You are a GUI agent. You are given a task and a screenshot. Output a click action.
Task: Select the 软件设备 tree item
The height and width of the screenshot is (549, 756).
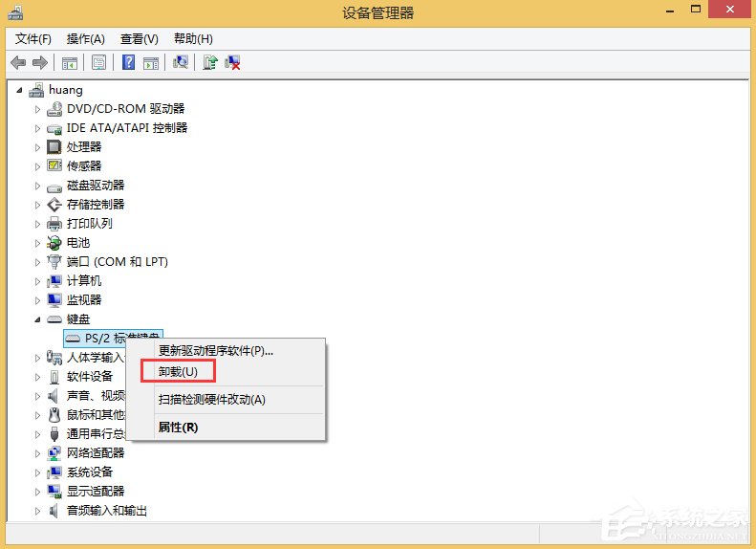(x=90, y=376)
